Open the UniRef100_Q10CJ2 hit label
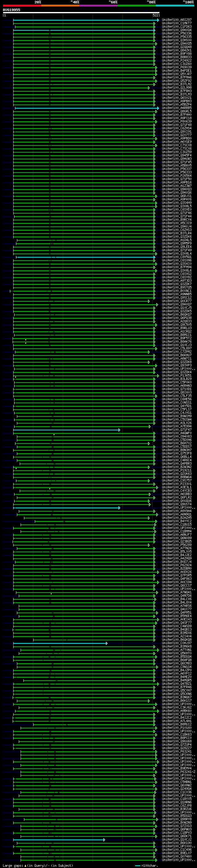 click(176, 839)
